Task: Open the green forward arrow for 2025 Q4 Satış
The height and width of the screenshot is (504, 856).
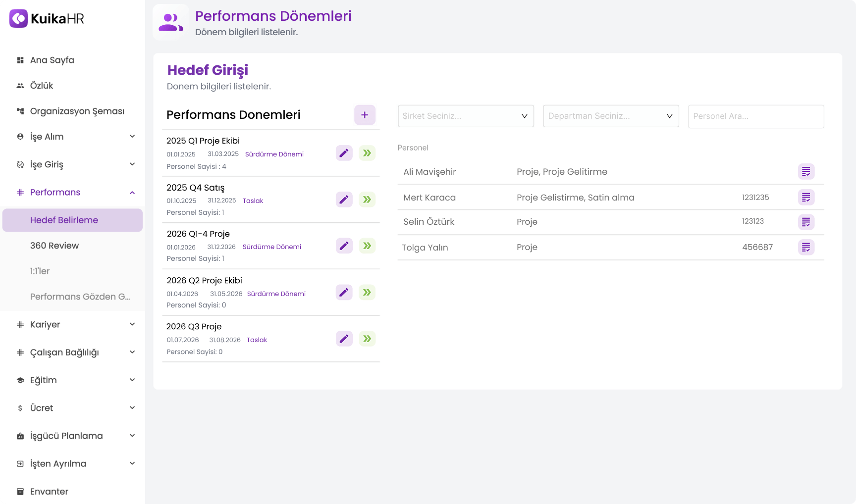Action: (367, 200)
